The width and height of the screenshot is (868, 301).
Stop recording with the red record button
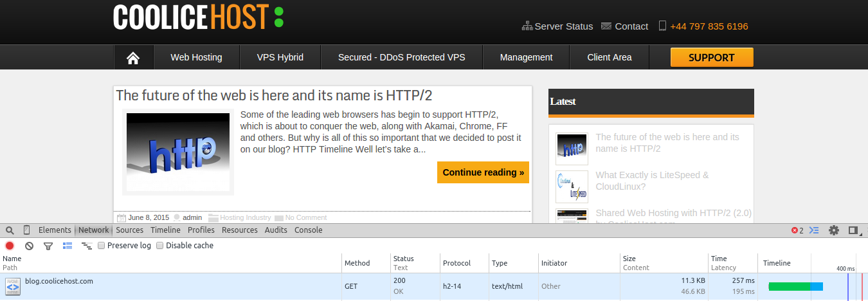[x=10, y=246]
